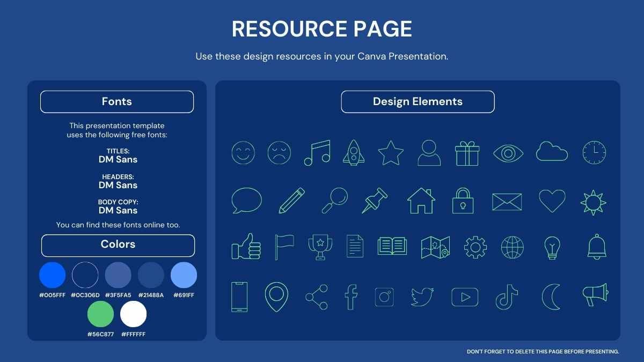Viewport: 644px width, 362px height.
Task: Select the sun icon
Action: (594, 202)
